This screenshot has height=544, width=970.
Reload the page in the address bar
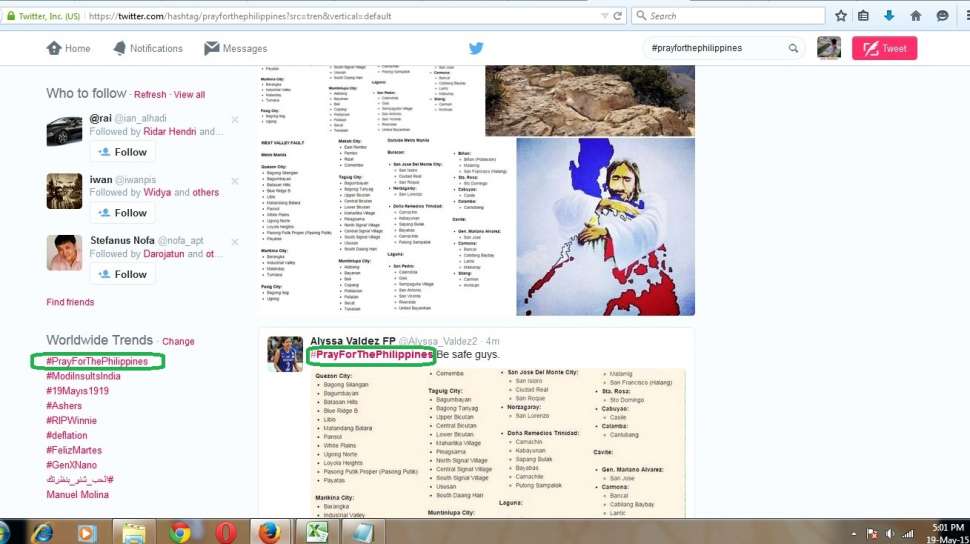(618, 16)
